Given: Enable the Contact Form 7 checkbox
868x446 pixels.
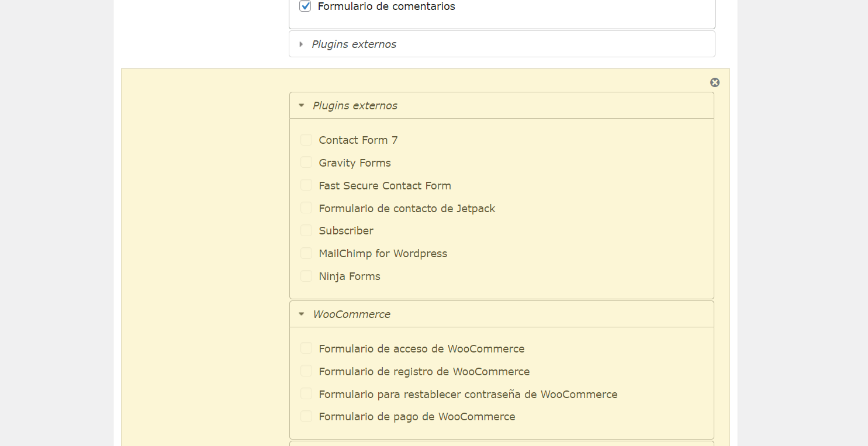Looking at the screenshot, I should click(306, 140).
